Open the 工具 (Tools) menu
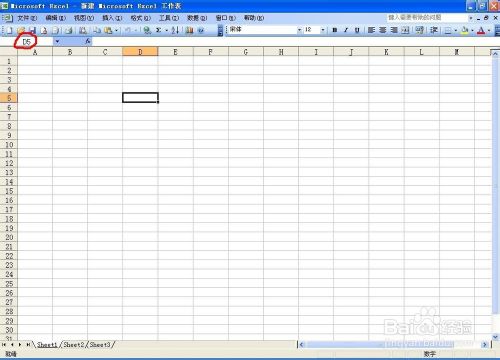Image resolution: width=500 pixels, height=360 pixels. (x=169, y=18)
